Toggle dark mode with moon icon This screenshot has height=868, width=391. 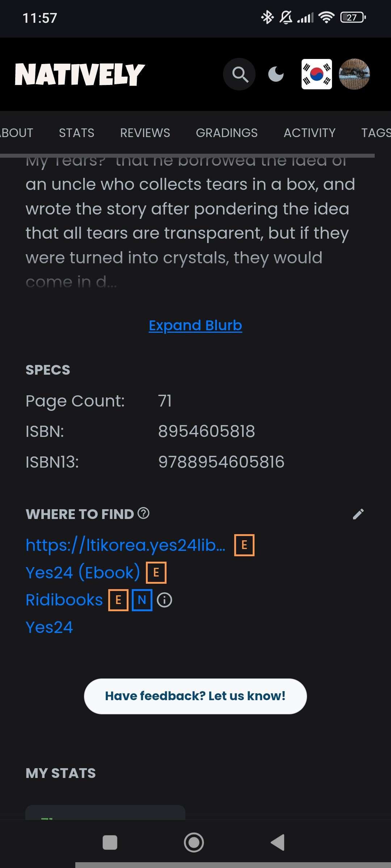276,74
